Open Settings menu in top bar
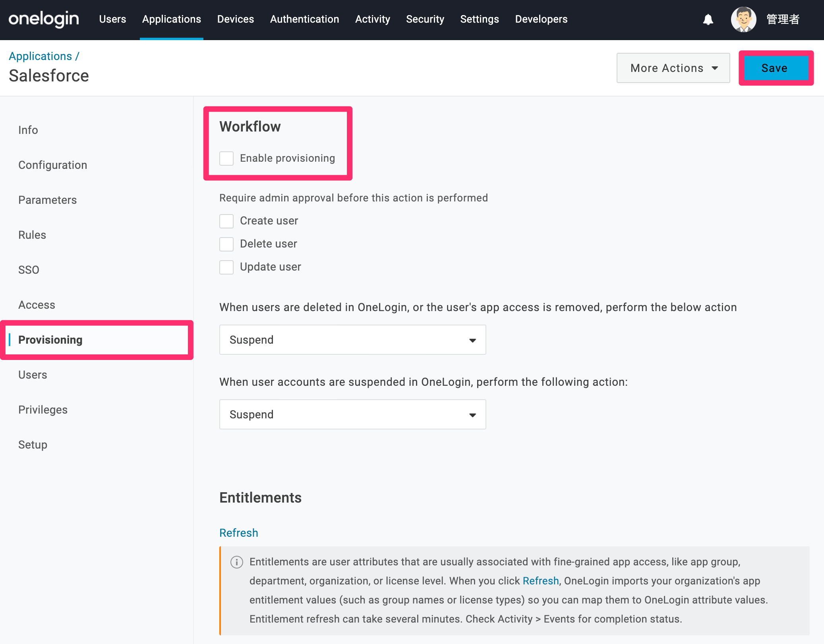Viewport: 824px width, 644px height. [480, 19]
